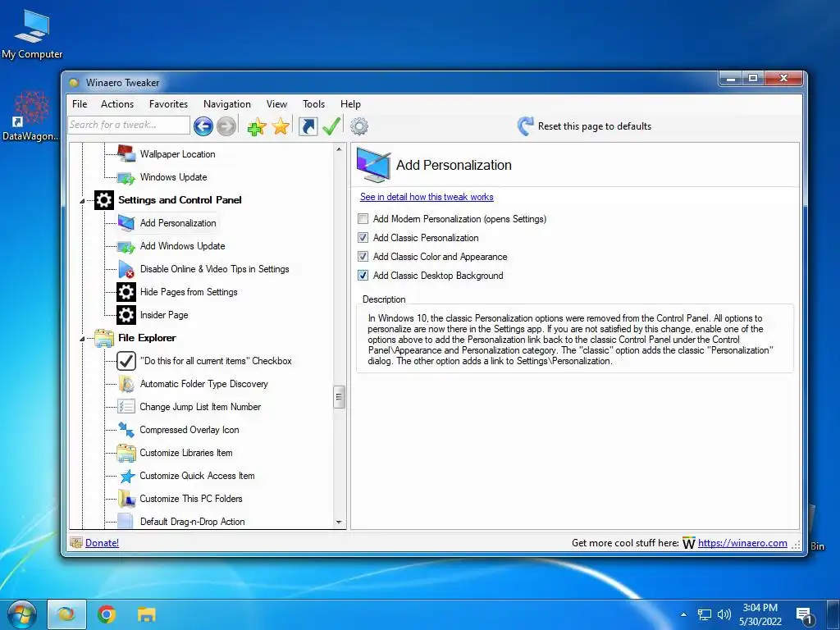840x630 pixels.
Task: Click the Automatic Folder Type Discovery icon
Action: [x=126, y=384]
